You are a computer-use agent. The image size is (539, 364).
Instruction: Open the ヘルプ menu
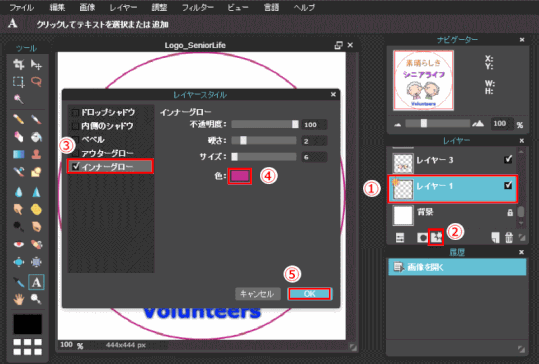304,8
